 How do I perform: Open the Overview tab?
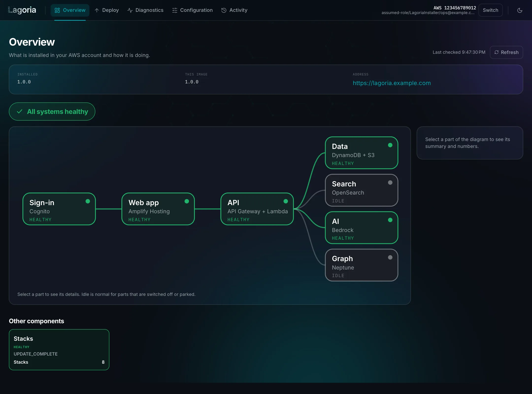coord(70,10)
